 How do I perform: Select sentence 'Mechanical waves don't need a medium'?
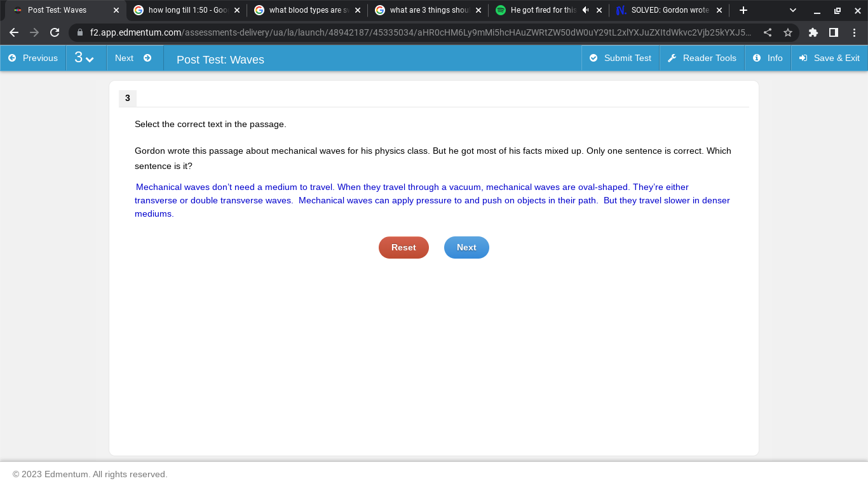tap(234, 187)
